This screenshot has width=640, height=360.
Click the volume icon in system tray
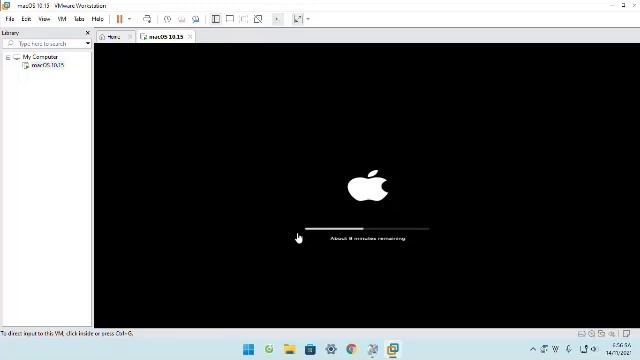pos(594,349)
